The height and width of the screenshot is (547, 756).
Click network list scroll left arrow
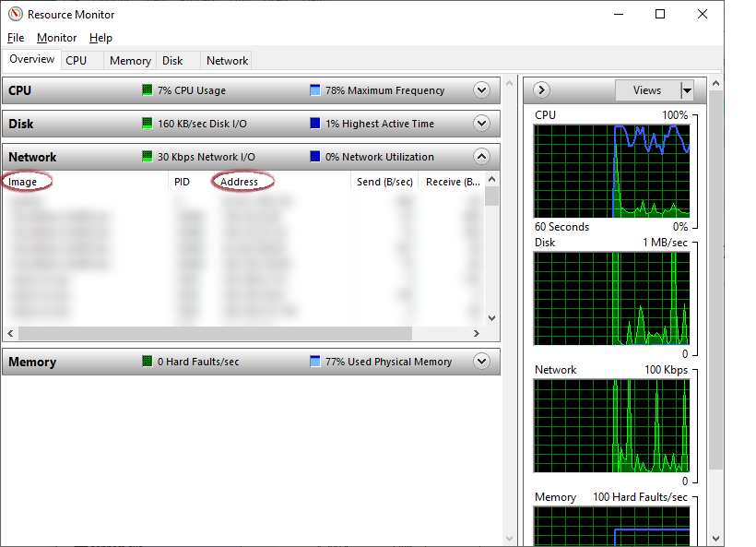point(11,333)
